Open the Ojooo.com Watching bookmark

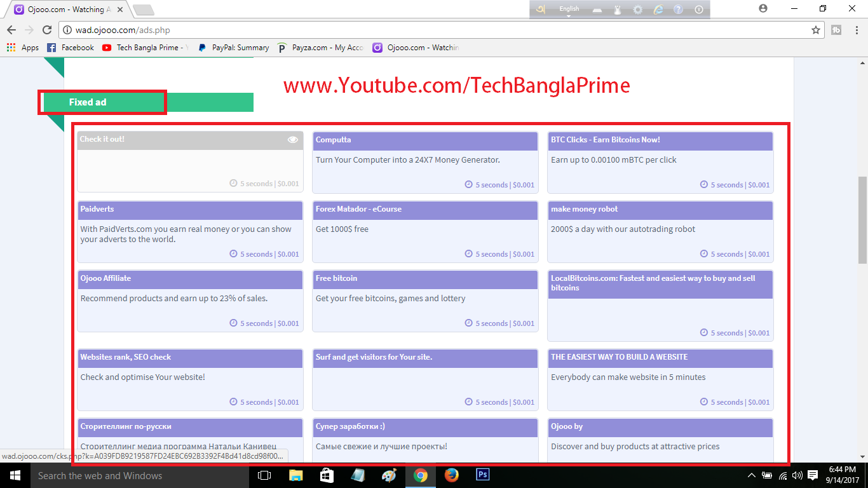(x=416, y=48)
